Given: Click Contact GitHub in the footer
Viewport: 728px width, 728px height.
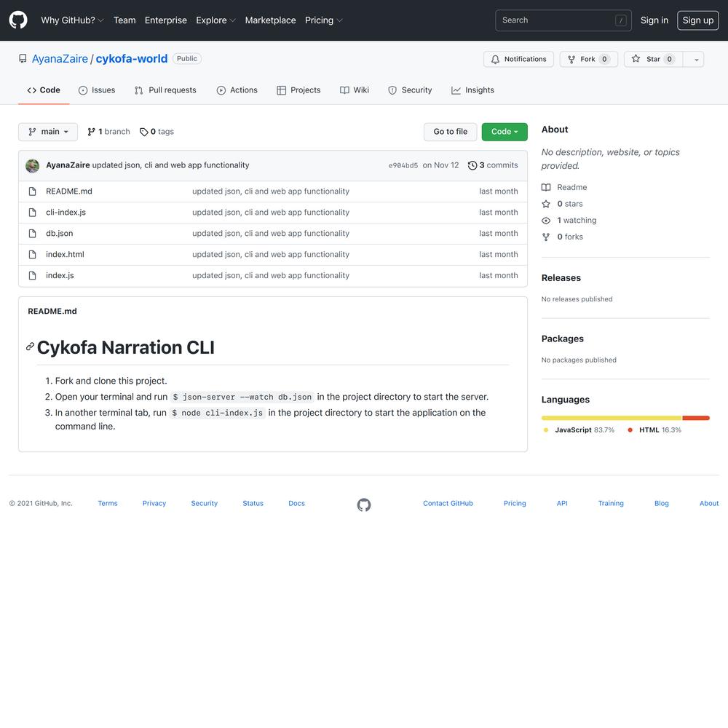Looking at the screenshot, I should 448,504.
